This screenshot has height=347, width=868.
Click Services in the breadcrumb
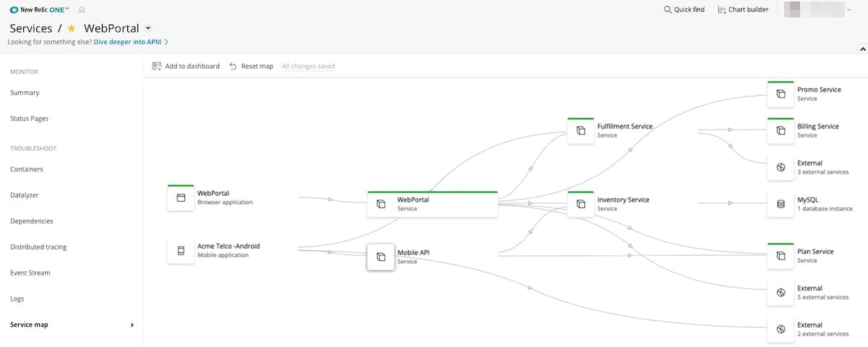point(31,28)
